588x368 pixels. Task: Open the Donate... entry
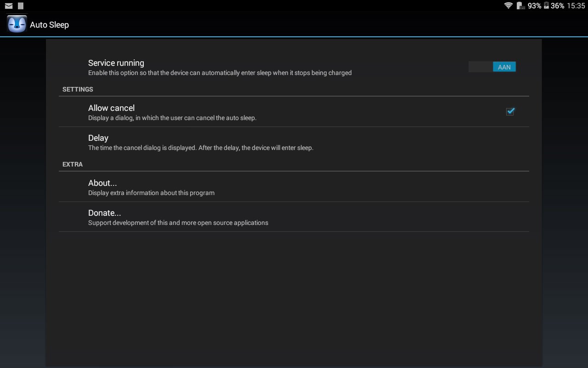point(294,217)
